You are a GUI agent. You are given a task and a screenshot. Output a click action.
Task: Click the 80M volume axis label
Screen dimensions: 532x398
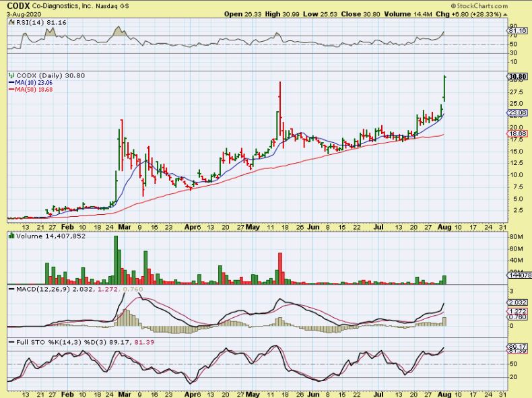tap(516, 237)
